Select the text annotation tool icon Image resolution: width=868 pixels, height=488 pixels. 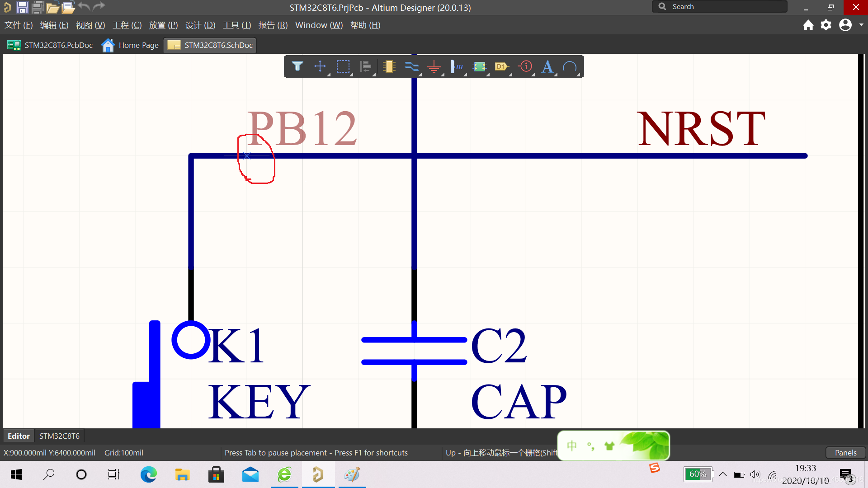(547, 66)
